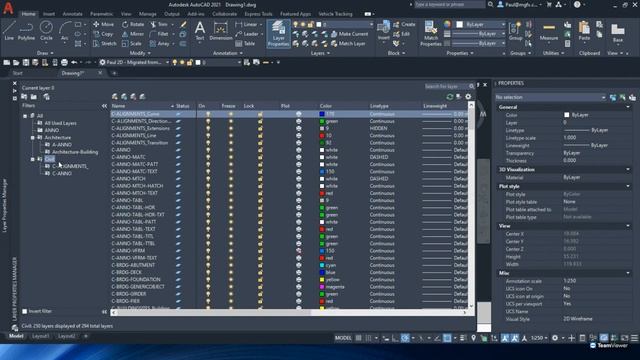Change green color swatch of C-ALIGNMENTS_Direction

tap(322, 121)
